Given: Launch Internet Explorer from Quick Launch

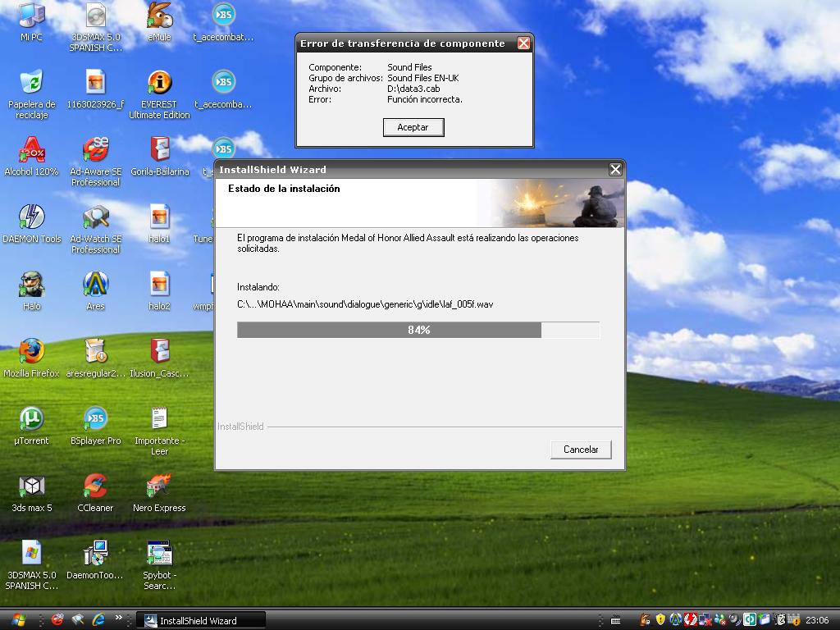Looking at the screenshot, I should click(x=98, y=620).
